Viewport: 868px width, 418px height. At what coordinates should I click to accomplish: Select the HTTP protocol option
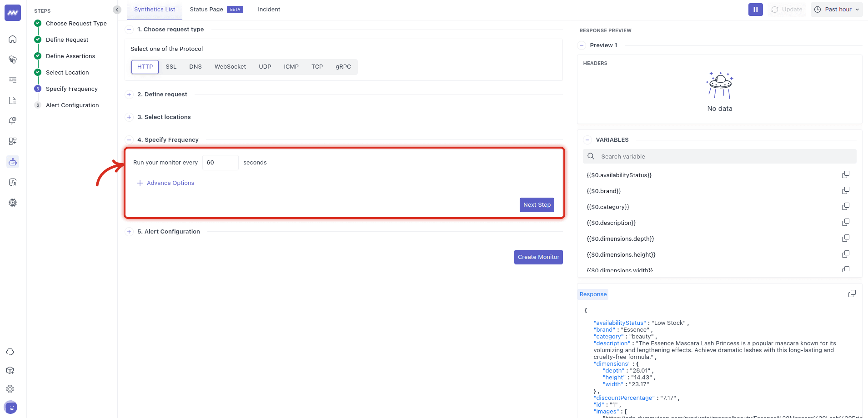[145, 67]
